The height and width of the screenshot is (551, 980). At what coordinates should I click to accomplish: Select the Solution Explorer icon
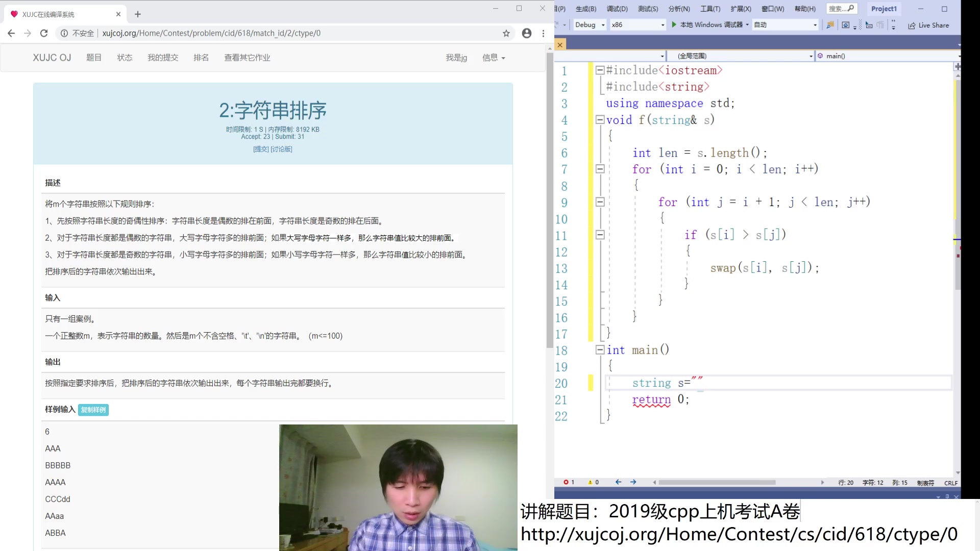830,25
